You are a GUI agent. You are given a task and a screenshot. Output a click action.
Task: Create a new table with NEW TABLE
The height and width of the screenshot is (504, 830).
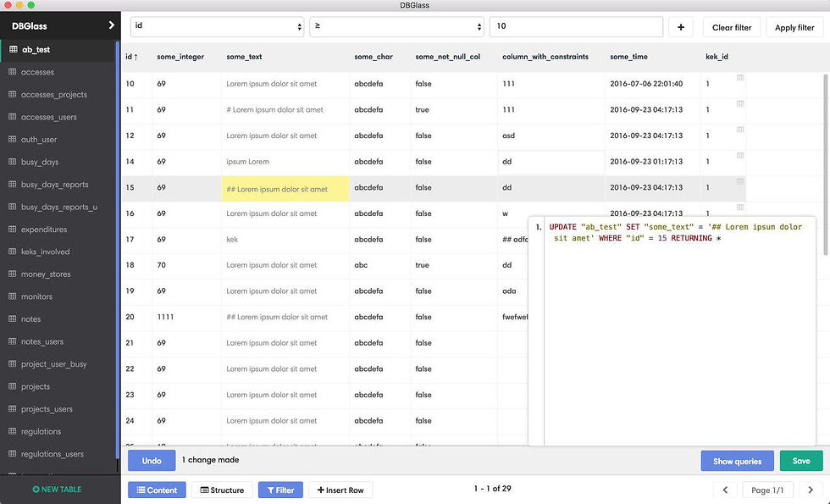58,490
